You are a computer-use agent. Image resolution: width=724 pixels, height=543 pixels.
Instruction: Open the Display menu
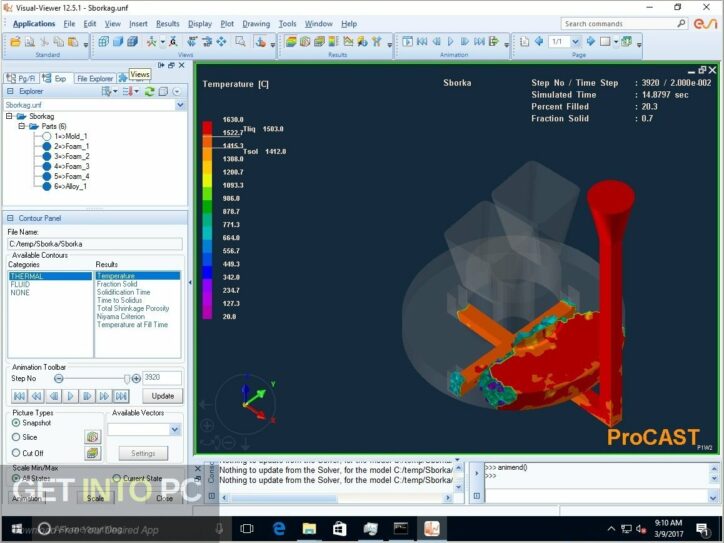click(200, 24)
